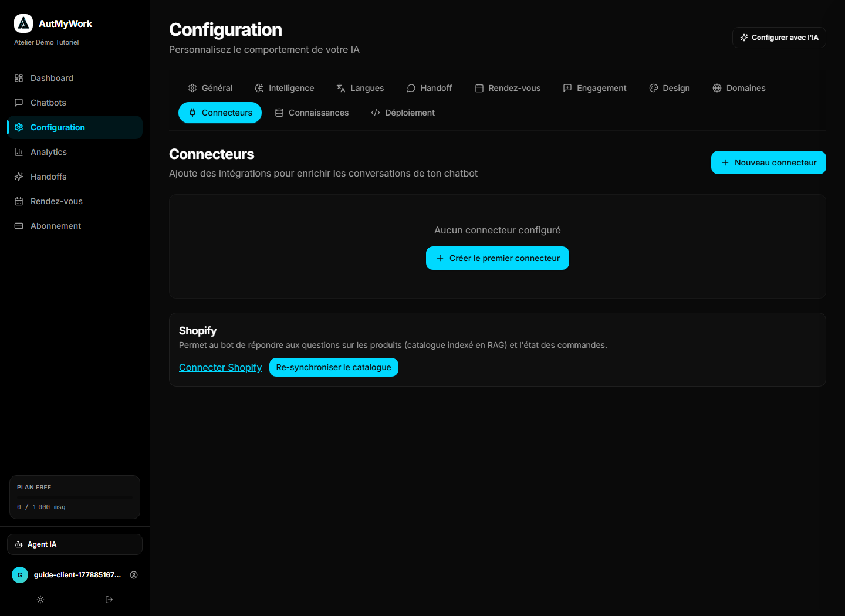Open the Domaines tab
This screenshot has height=616, width=845.
point(739,88)
